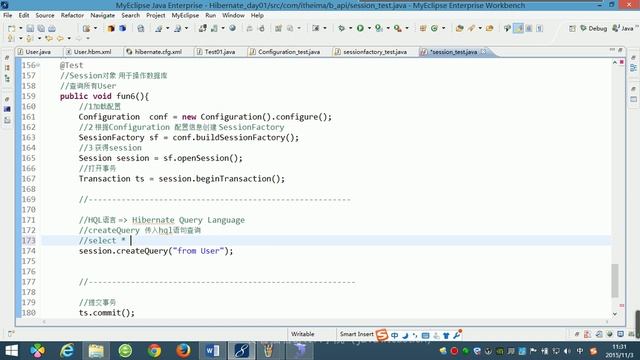
Task: Open Firefox from the taskbar
Action: 183,351
